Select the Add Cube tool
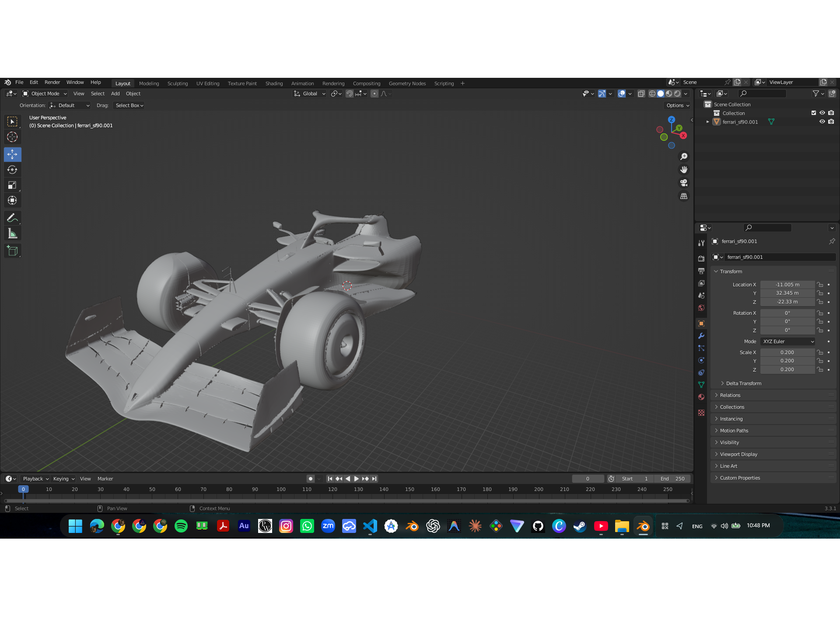840x623 pixels. click(12, 251)
